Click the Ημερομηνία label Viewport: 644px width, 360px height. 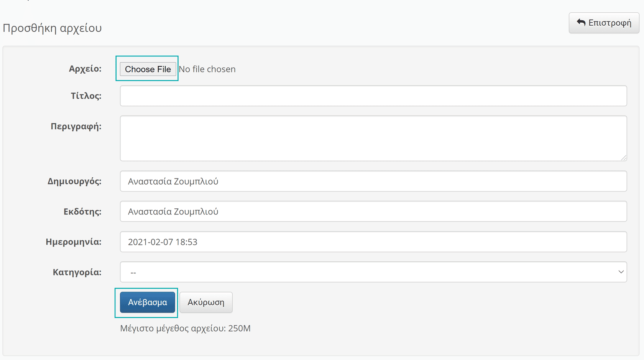(x=74, y=242)
